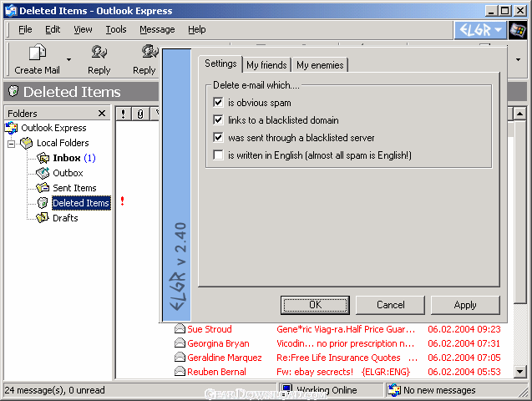Image resolution: width=532 pixels, height=401 pixels.
Task: Click envelope icon of Reuben Bernal message
Action: 180,372
